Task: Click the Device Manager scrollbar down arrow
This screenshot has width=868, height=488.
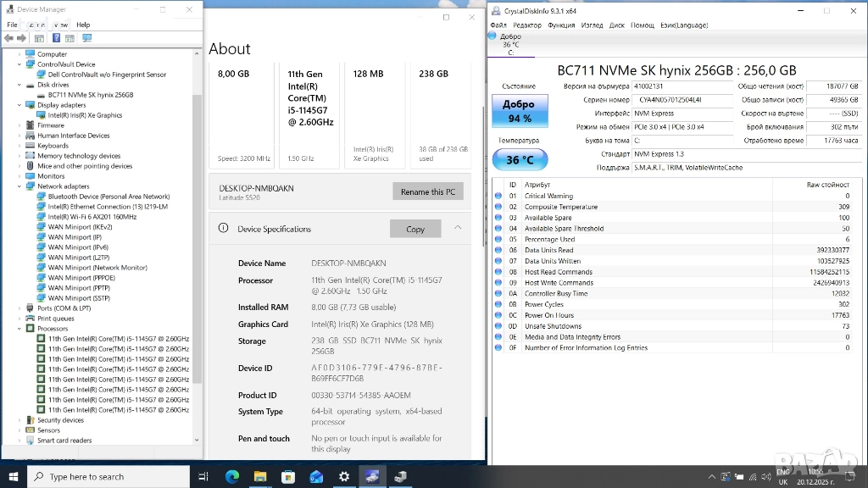Action: [197, 441]
